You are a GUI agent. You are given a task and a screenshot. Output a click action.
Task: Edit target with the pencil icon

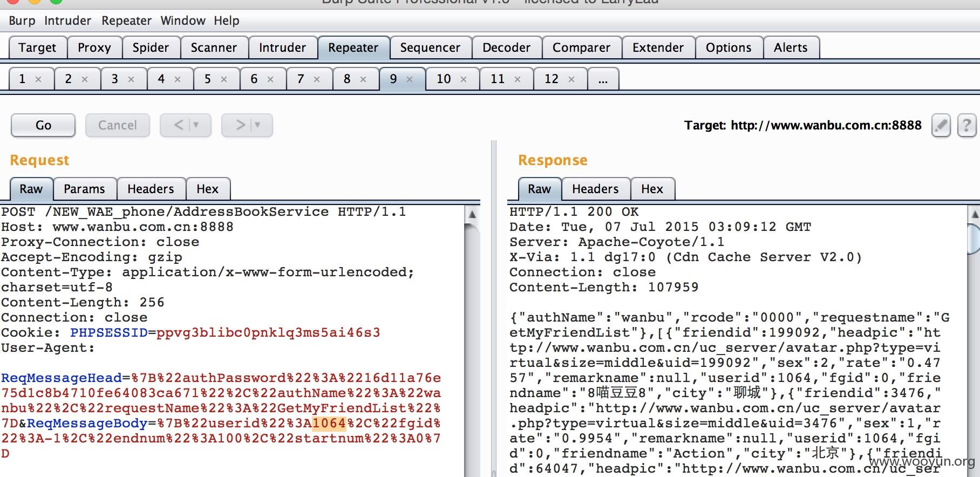click(941, 125)
